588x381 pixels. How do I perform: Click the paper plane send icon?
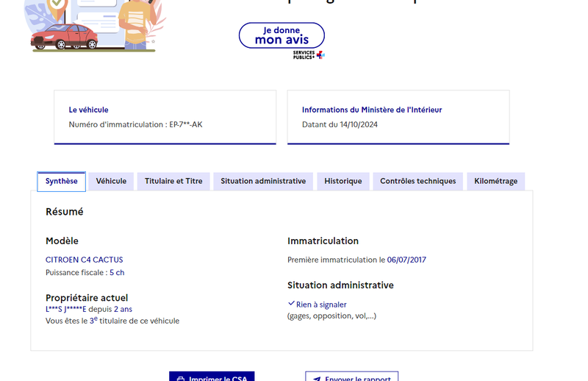(x=317, y=379)
